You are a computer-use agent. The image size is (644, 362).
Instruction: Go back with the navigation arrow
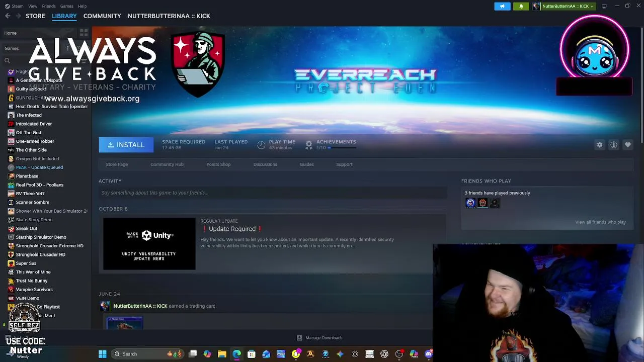click(x=8, y=16)
